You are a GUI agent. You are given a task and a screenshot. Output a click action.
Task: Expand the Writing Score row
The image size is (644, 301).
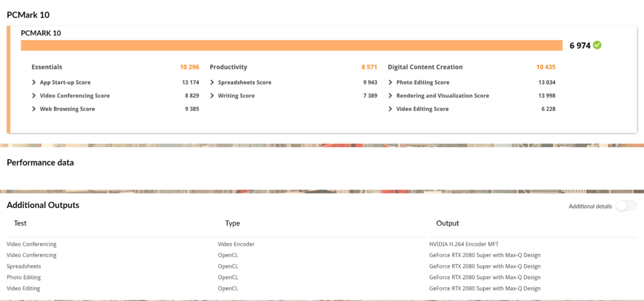pos(213,96)
